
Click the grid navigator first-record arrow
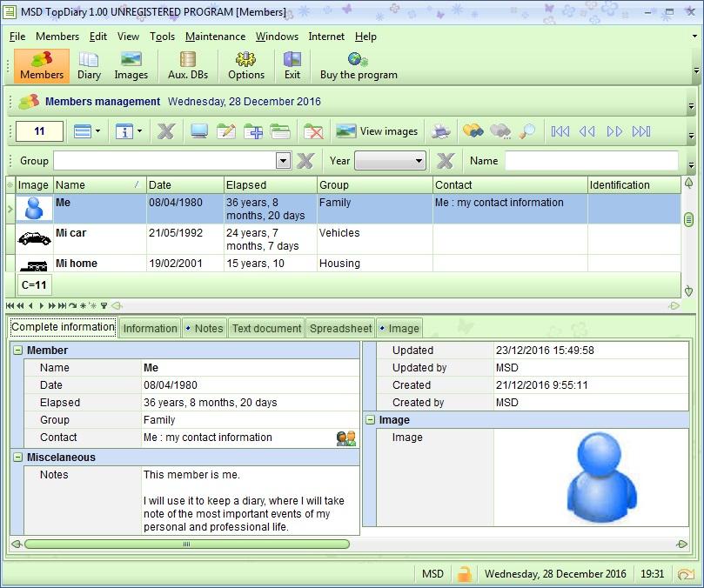pos(10,305)
